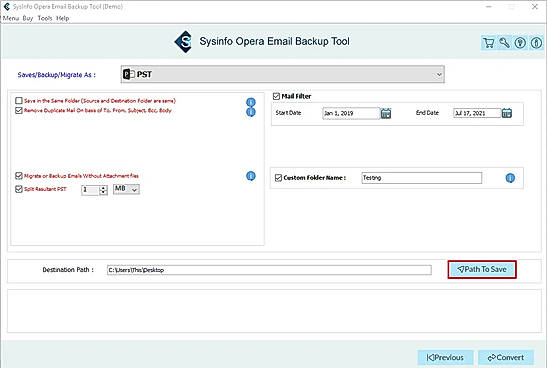The height and width of the screenshot is (368, 547).
Task: Toggle Migrate or Backup Emails Without Attachment
Action: point(19,176)
